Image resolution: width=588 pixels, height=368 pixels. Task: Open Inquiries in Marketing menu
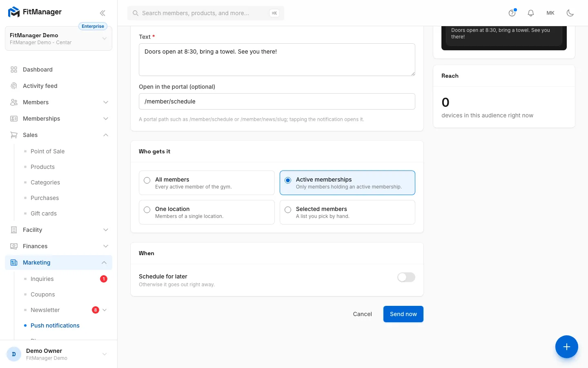point(42,279)
